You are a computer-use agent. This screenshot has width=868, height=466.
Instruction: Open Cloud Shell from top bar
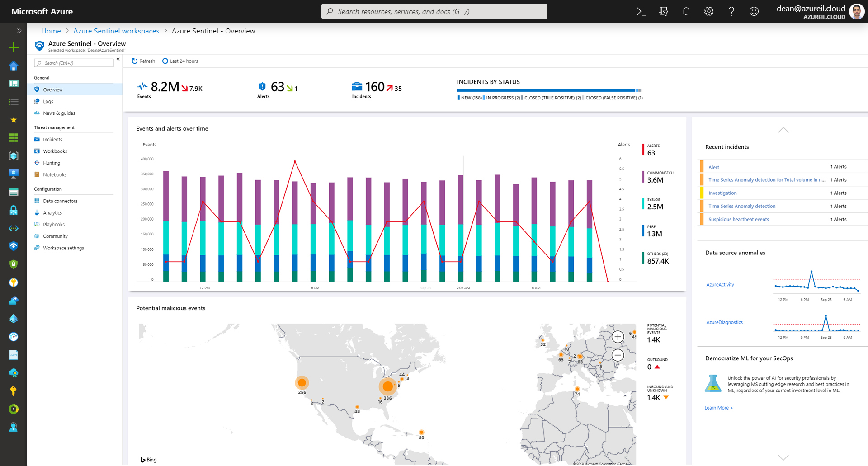[641, 11]
